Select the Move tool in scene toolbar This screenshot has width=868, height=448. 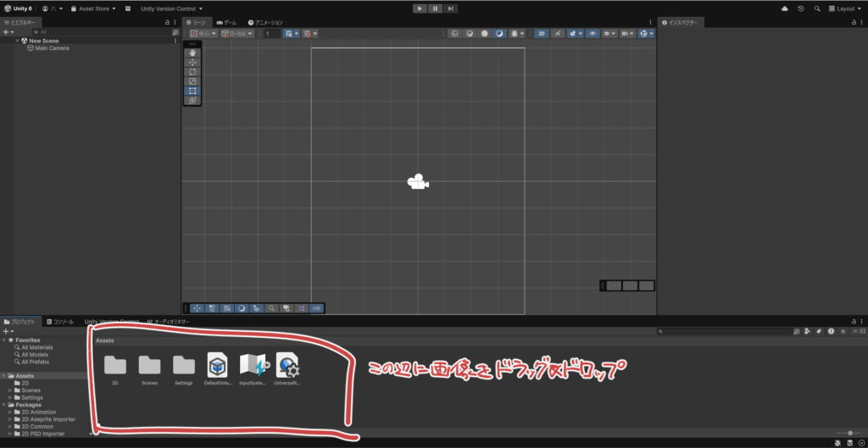(192, 63)
